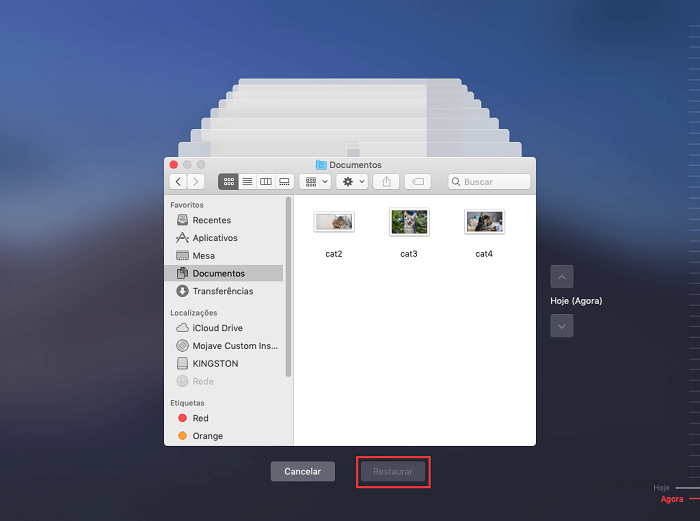
Task: Open iCloud Drive location
Action: pyautogui.click(x=224, y=328)
